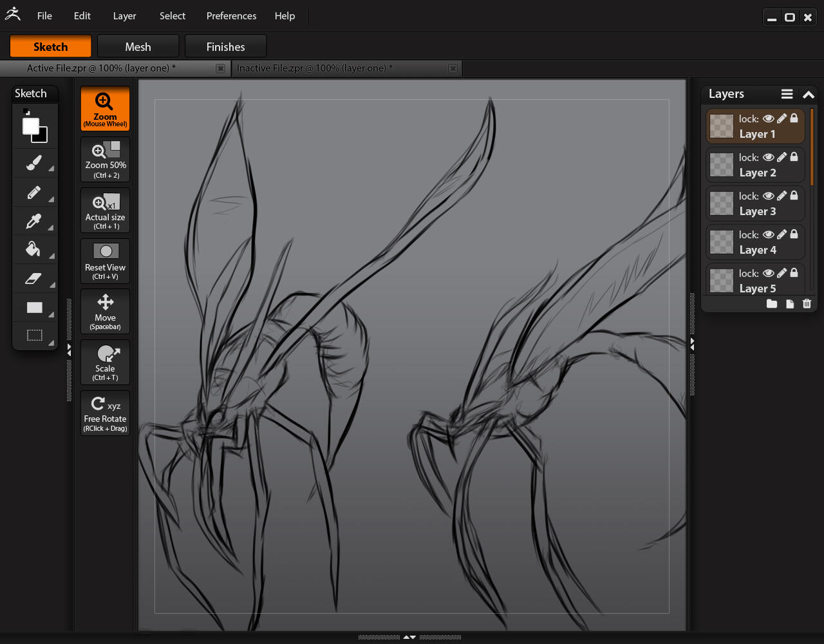Select the Brush tool in Sketch panel
This screenshot has height=644, width=824.
[x=34, y=162]
